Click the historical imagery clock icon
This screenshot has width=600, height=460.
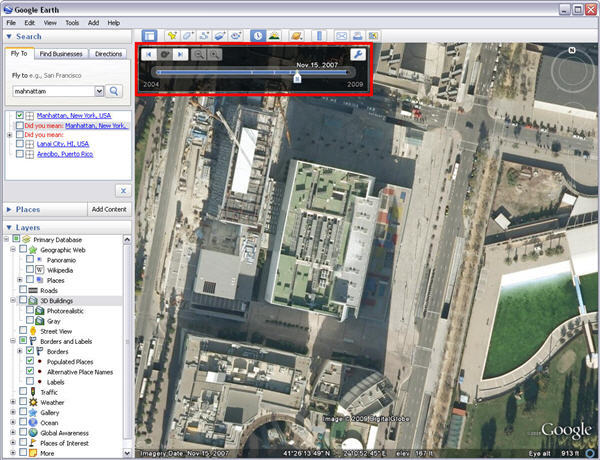(x=257, y=36)
